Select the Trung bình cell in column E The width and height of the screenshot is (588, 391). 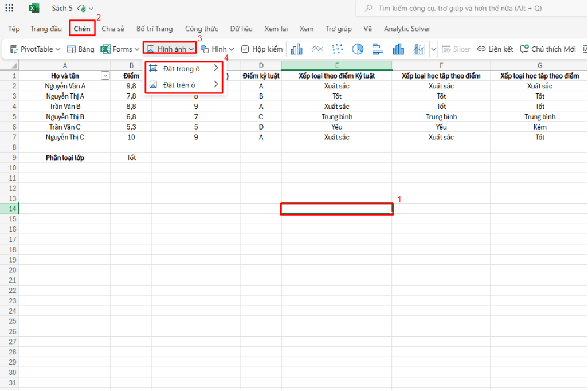tap(337, 117)
